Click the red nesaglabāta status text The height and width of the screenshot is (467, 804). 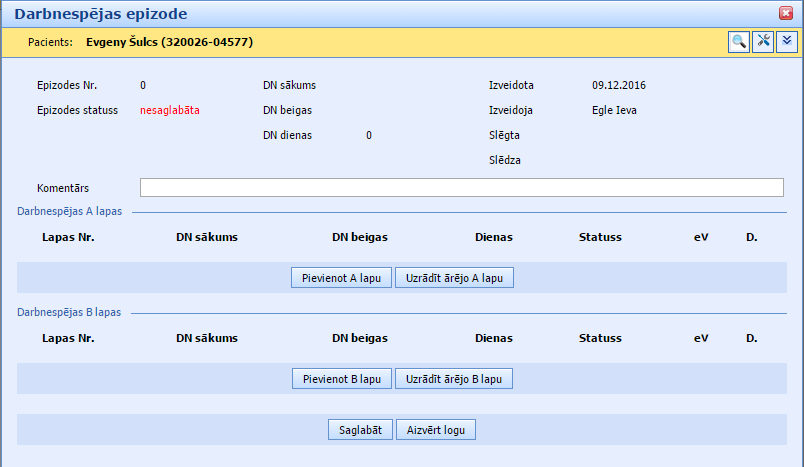coord(170,110)
